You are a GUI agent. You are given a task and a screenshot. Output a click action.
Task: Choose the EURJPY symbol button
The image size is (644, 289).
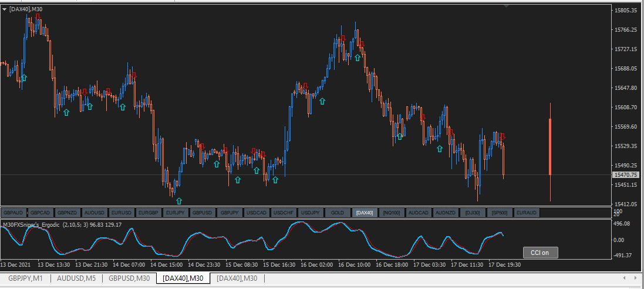pos(176,213)
